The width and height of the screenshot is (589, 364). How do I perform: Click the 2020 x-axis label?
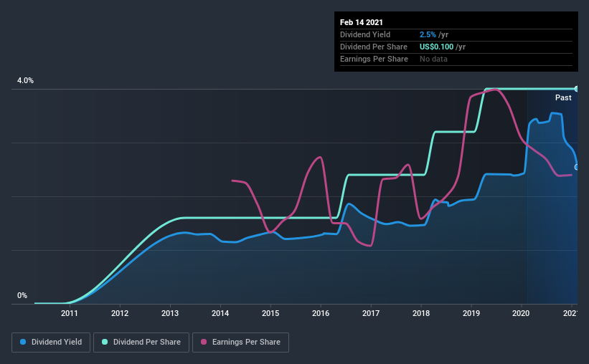point(521,313)
